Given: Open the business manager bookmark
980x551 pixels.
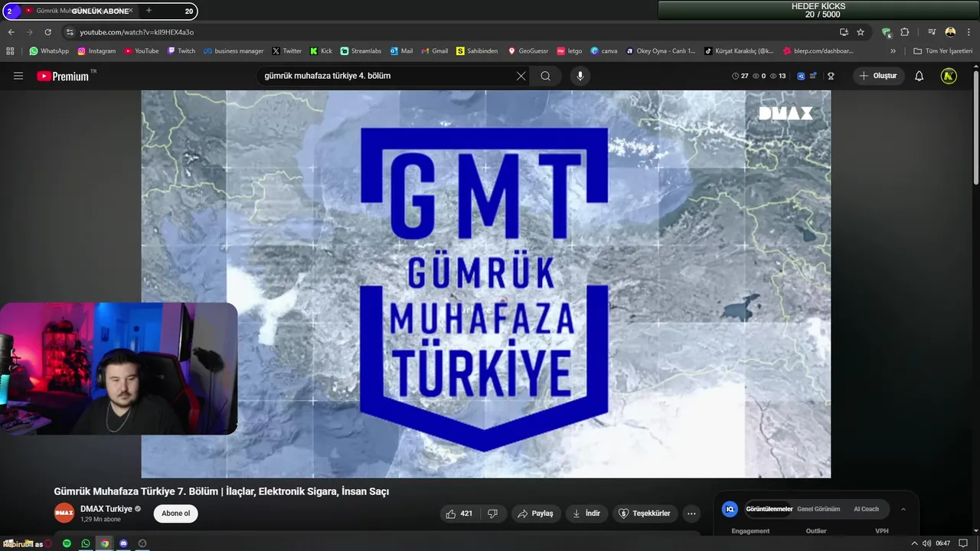Looking at the screenshot, I should pos(234,51).
